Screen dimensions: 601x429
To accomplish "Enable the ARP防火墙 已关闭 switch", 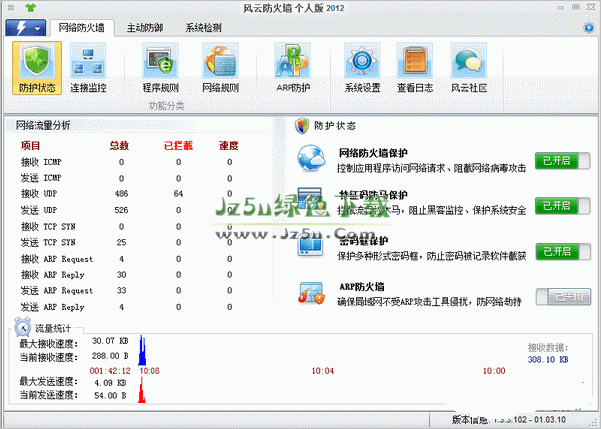I will (563, 297).
